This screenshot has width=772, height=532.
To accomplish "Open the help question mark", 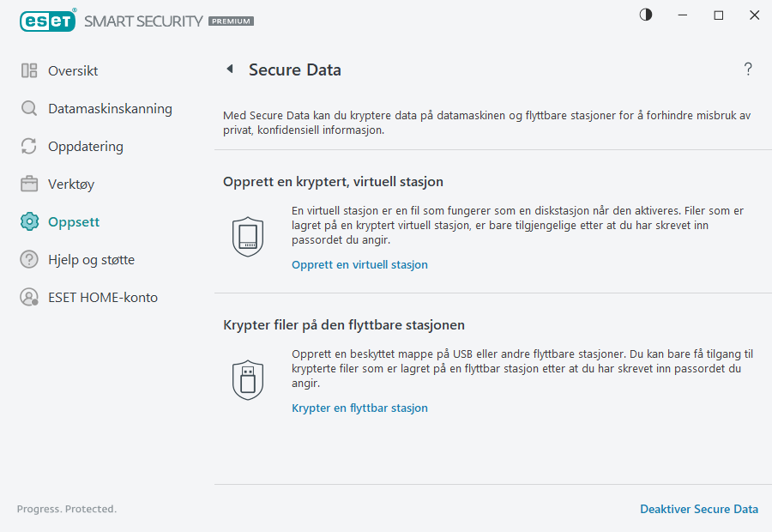I will coord(747,69).
